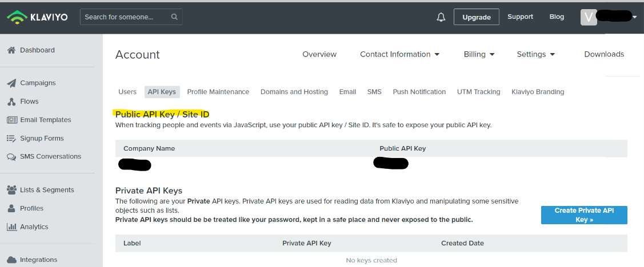
Task: Click the Account page title
Action: [138, 55]
